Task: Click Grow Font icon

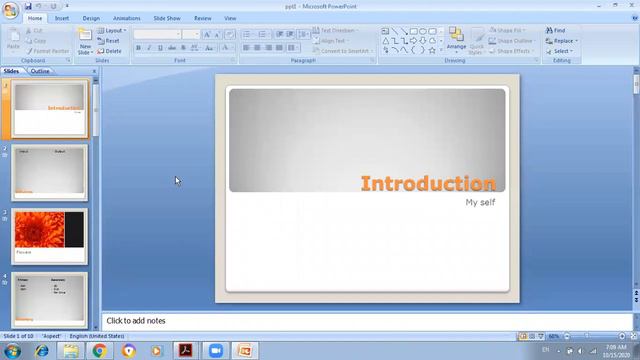Action: pos(207,34)
